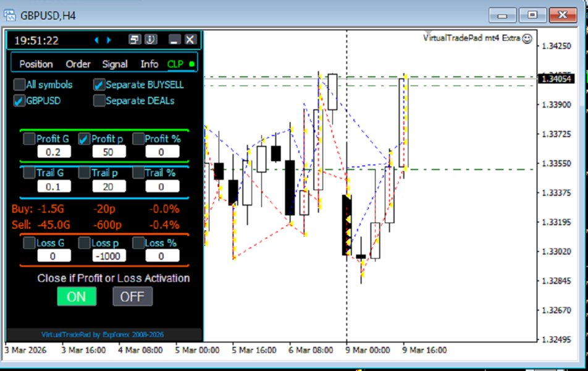Viewport: 588px width, 371px height.
Task: Turn ON profit or loss activation
Action: (x=77, y=297)
